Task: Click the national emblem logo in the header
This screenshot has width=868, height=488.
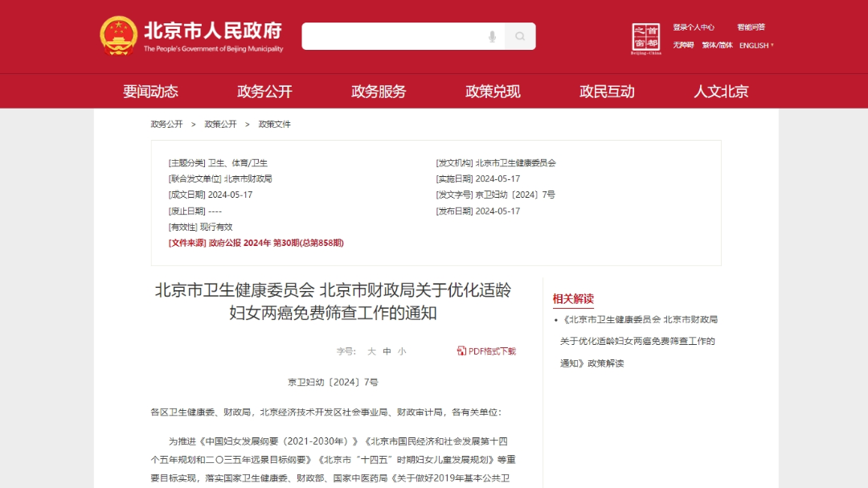Action: click(118, 36)
